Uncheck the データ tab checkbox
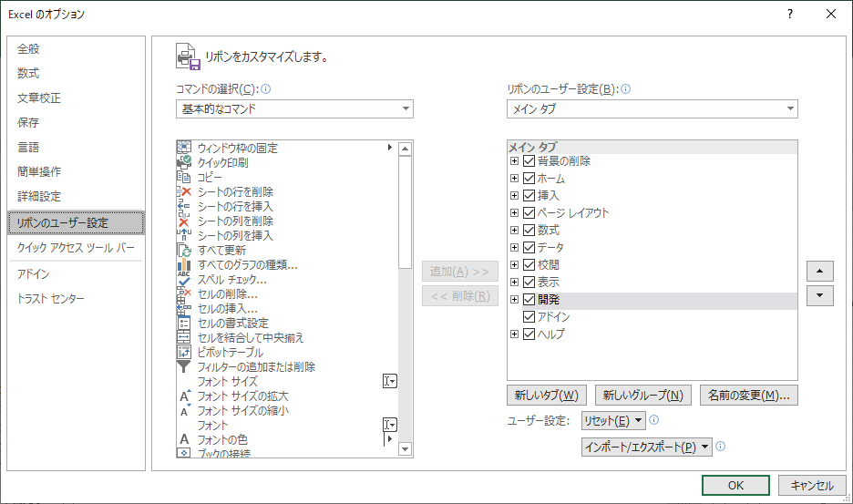Viewport: 853px width, 504px height. tap(529, 247)
